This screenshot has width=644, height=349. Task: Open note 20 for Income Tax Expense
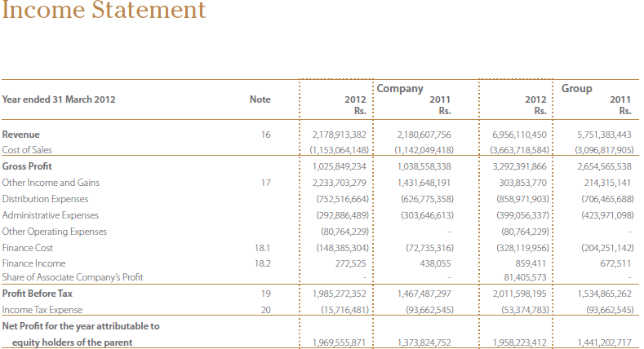click(265, 310)
